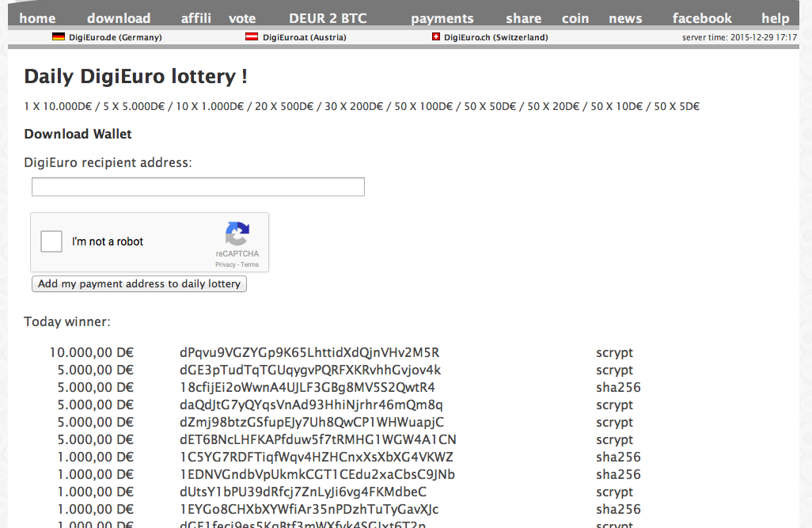Click Add my payment address to daily lottery
The width and height of the screenshot is (812, 528).
click(x=138, y=284)
